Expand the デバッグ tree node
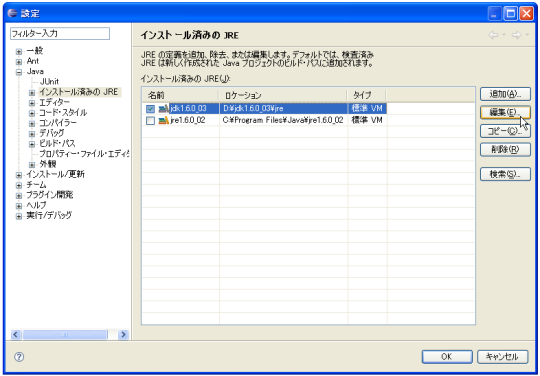This screenshot has height=376, width=540. 32,134
